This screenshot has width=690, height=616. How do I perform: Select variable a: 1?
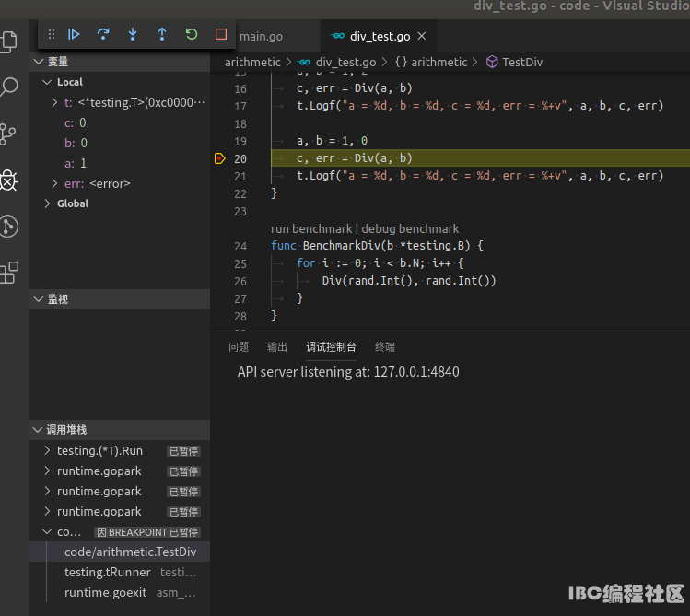(x=119, y=163)
